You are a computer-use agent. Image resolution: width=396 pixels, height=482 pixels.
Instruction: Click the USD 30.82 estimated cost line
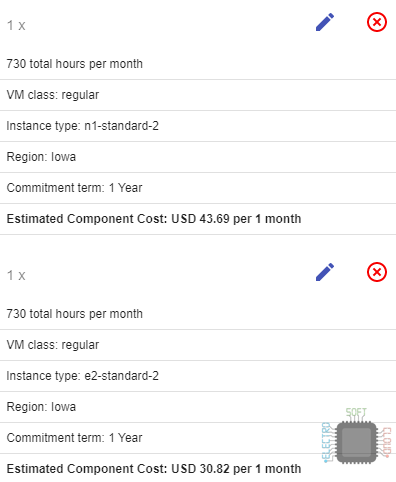tap(154, 469)
